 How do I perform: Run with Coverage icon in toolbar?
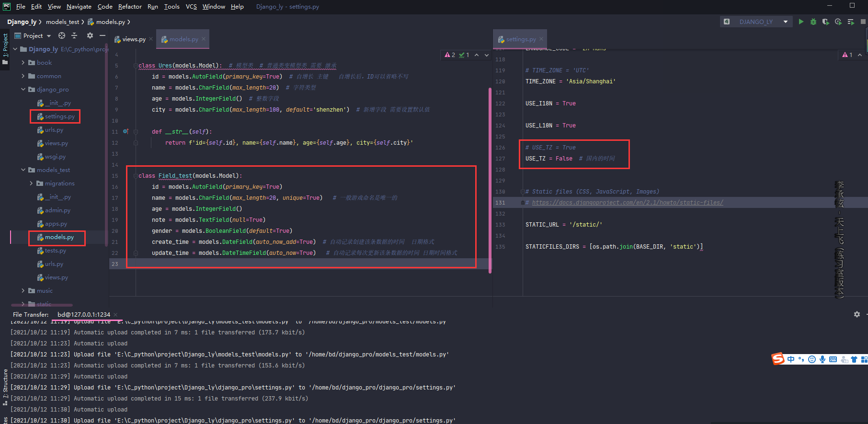point(826,22)
